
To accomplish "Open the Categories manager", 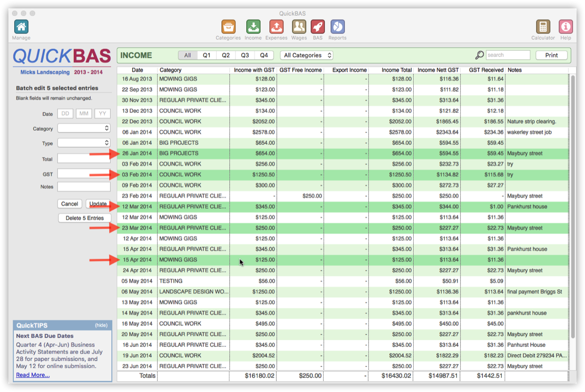I will pos(228,26).
